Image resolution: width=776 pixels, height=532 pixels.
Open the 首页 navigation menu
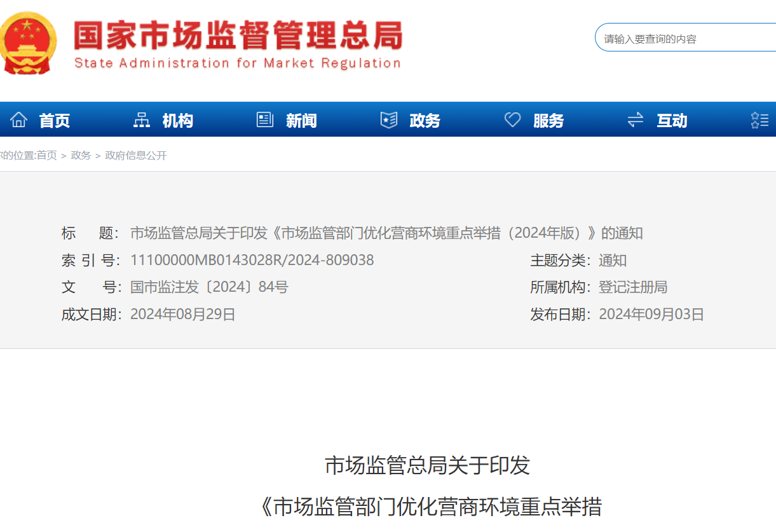coord(56,120)
